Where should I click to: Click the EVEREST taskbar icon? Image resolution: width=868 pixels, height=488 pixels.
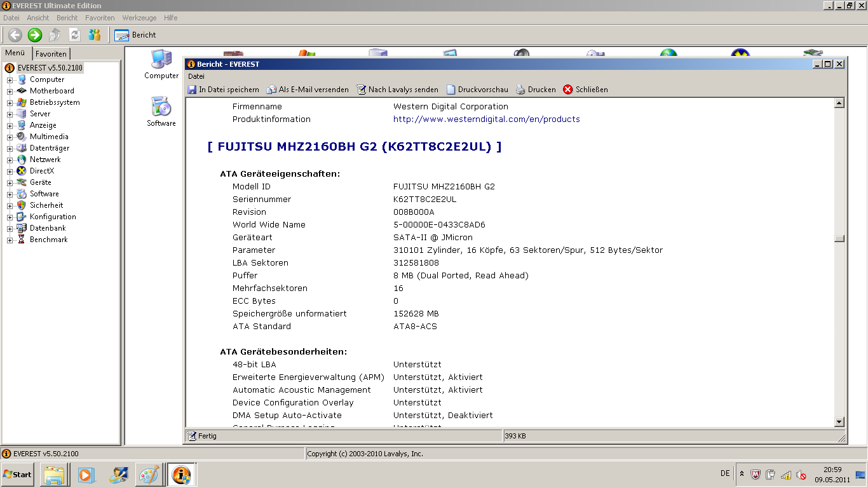(x=181, y=475)
